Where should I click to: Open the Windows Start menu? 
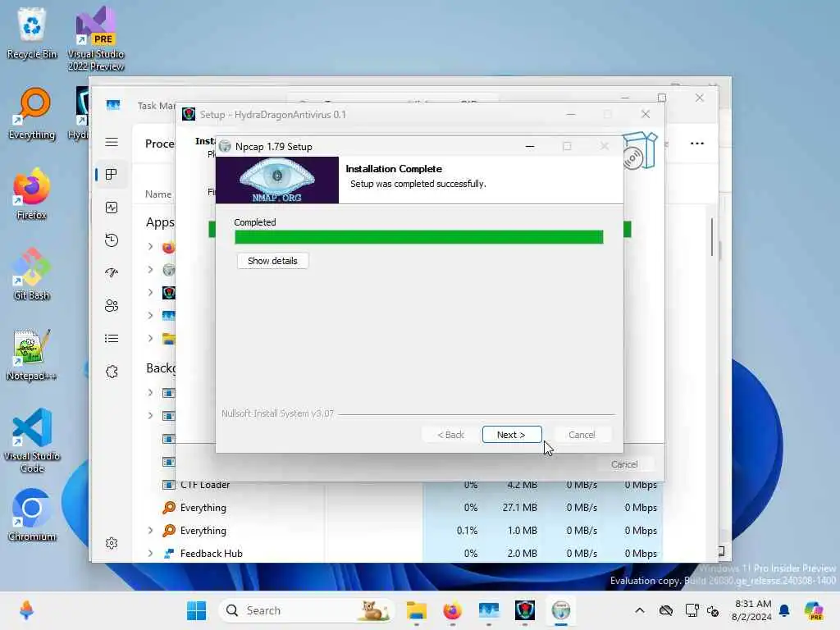197,610
